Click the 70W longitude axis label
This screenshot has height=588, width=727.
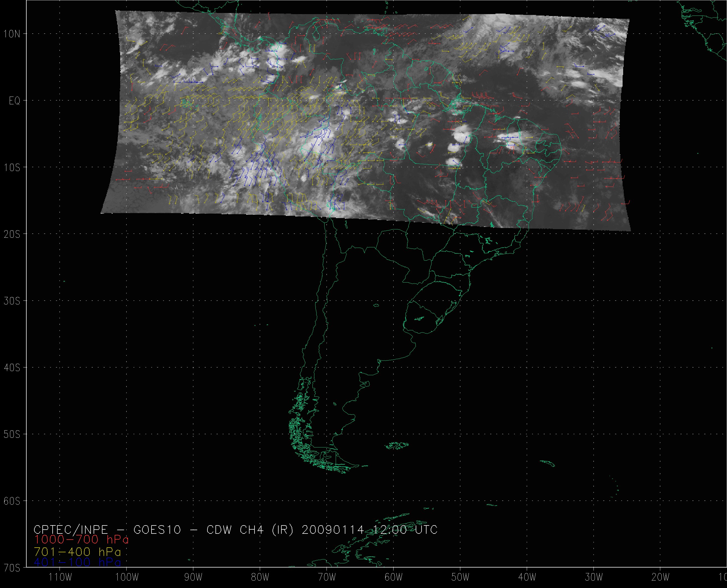pos(327,577)
